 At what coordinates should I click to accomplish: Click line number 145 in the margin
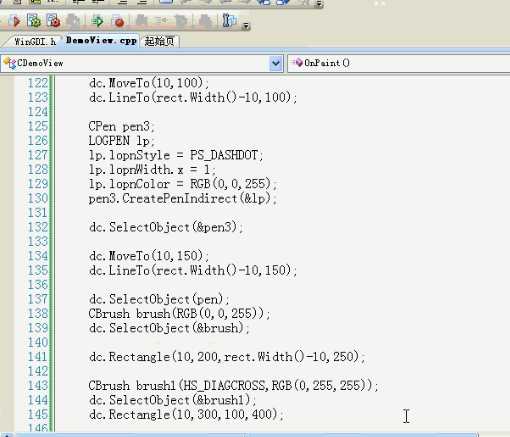pos(38,414)
